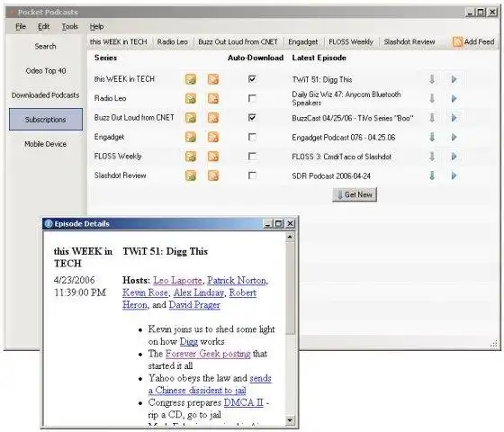The image size is (504, 432).
Task: Open Alex Lindsay host link
Action: [199, 292]
